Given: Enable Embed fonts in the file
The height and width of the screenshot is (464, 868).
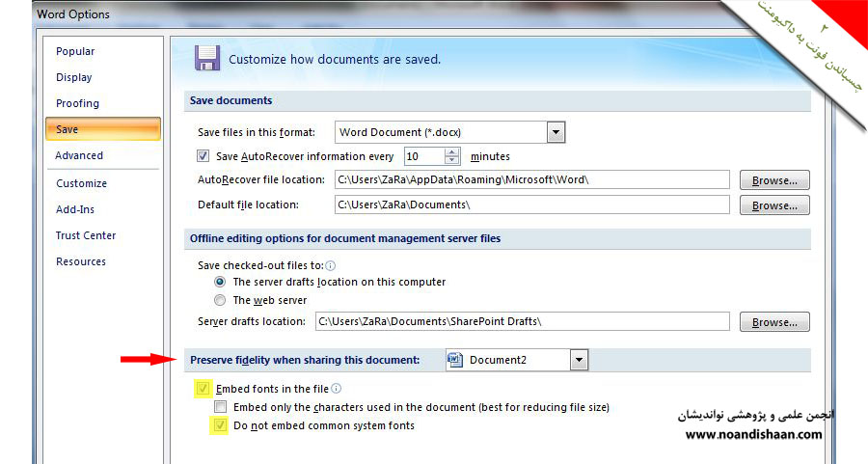Looking at the screenshot, I should (x=203, y=389).
